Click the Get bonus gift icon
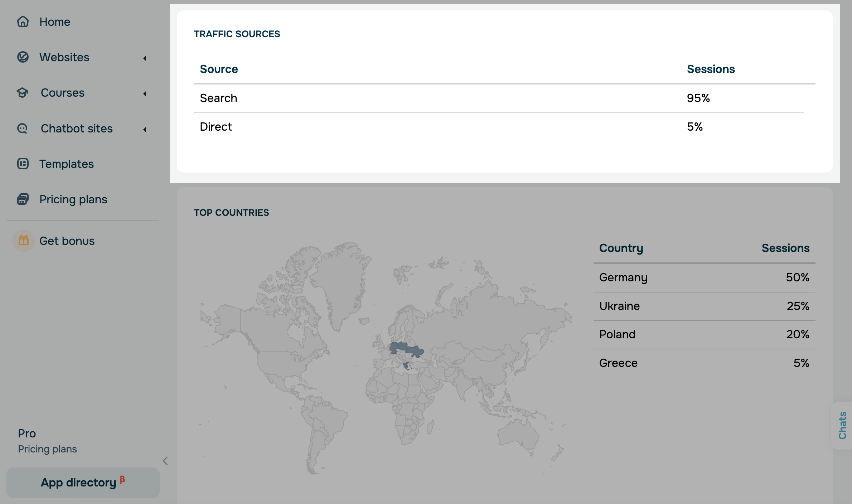 (24, 241)
